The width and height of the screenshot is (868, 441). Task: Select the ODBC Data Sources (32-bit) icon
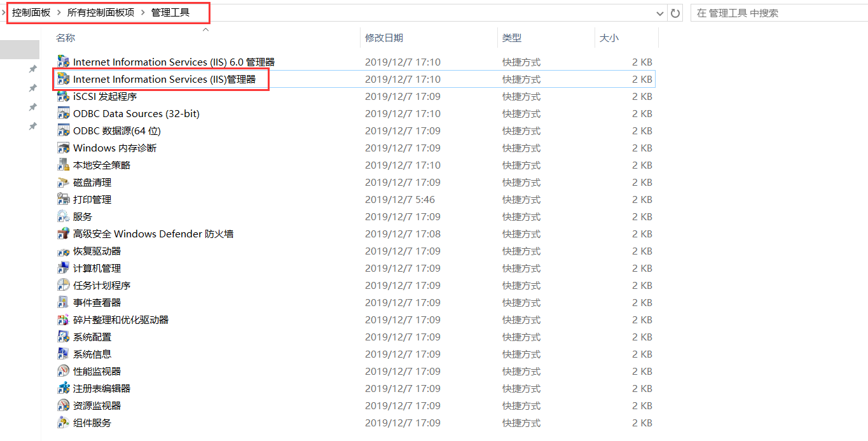pyautogui.click(x=63, y=113)
